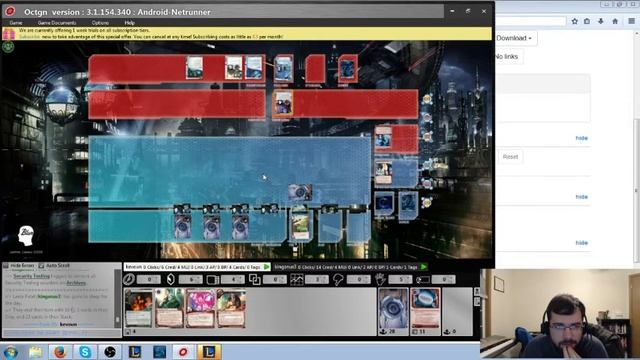Click the green round icon below the gift
640x360 pixels.
(8, 47)
